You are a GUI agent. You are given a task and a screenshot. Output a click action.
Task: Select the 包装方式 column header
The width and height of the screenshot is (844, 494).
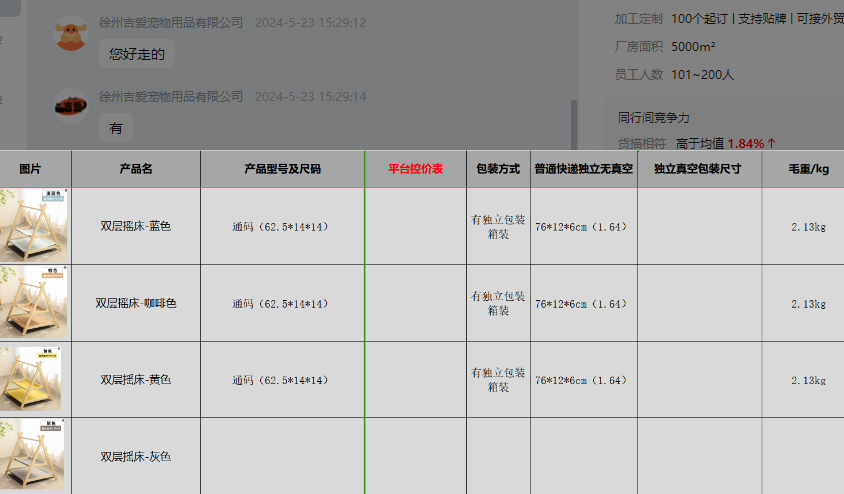tap(498, 169)
